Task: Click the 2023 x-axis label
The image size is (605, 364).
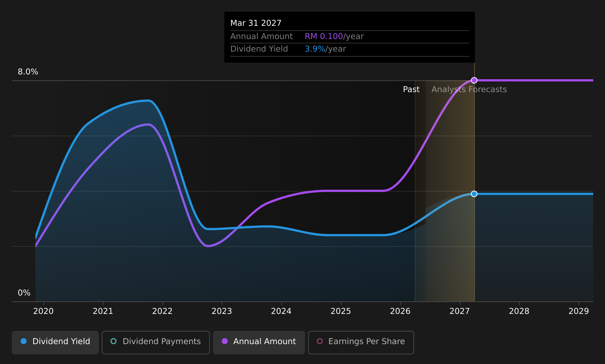Action: click(222, 311)
